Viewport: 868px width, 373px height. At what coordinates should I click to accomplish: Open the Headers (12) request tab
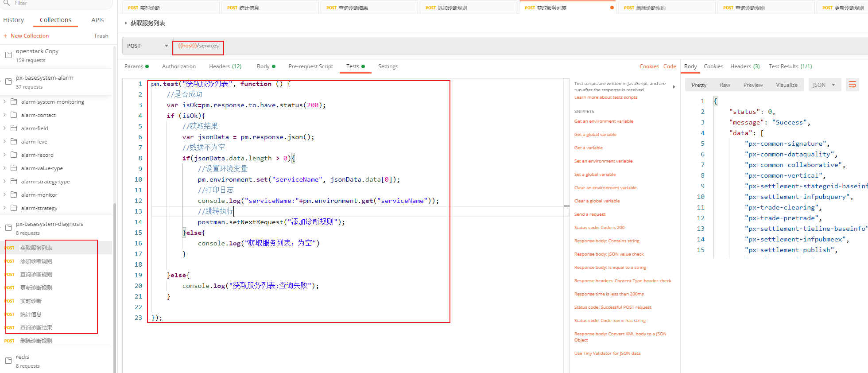click(225, 66)
